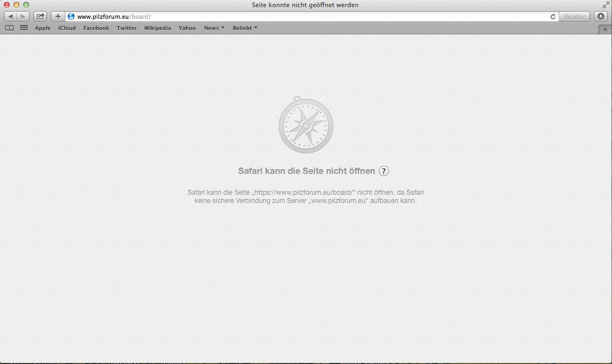612x364 pixels.
Task: Click the plus add-bookmark button
Action: (x=58, y=16)
